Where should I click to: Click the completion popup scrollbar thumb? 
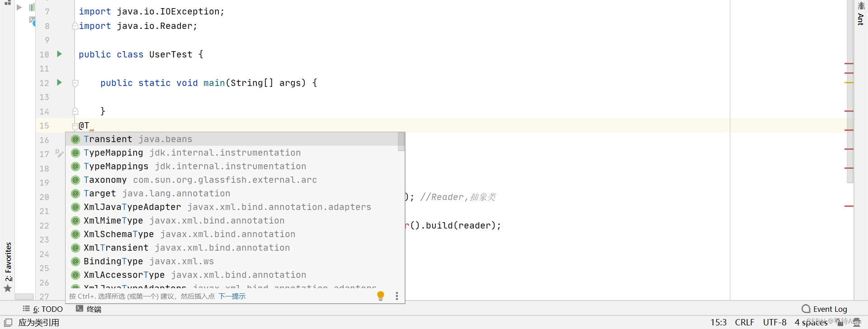pyautogui.click(x=401, y=142)
